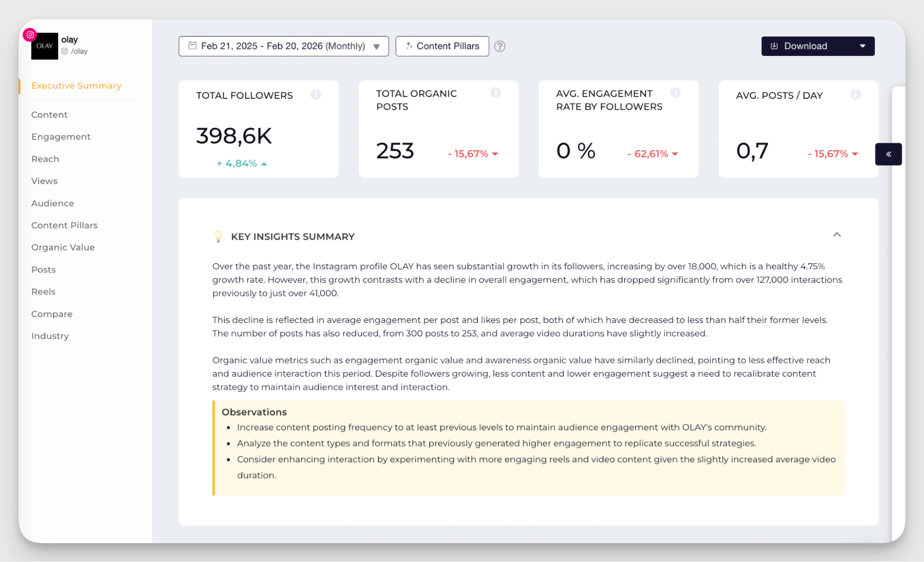The height and width of the screenshot is (562, 924).
Task: Expand the Download options dropdown arrow
Action: pos(863,46)
